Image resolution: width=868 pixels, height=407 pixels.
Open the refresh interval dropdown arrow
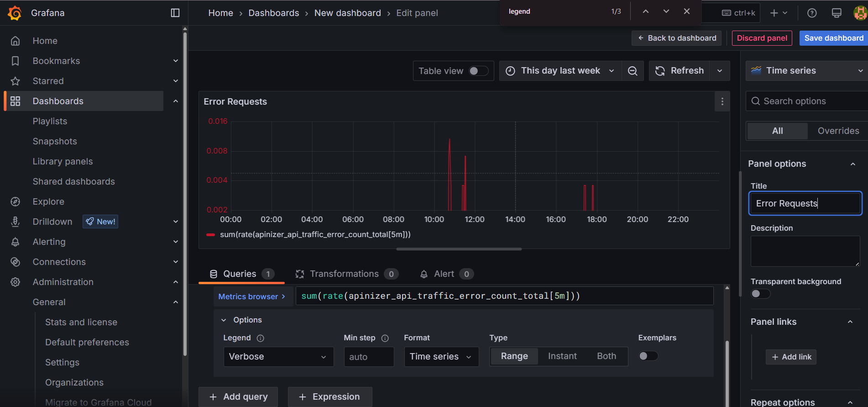pos(720,71)
